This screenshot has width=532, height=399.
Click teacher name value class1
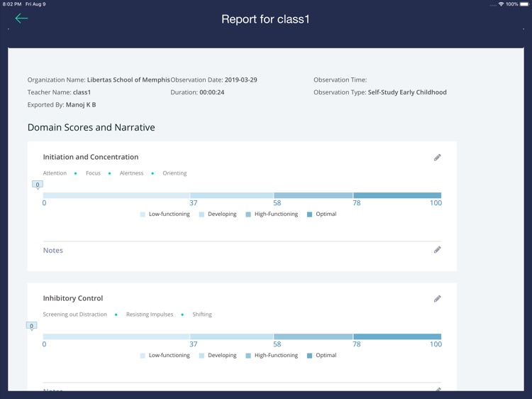pos(82,92)
